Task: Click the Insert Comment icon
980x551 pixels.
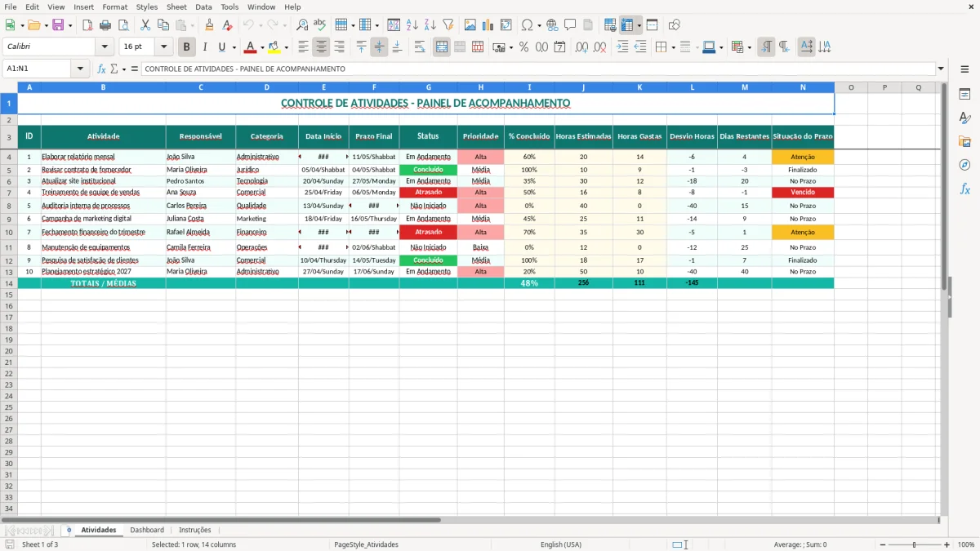Action: coord(570,25)
